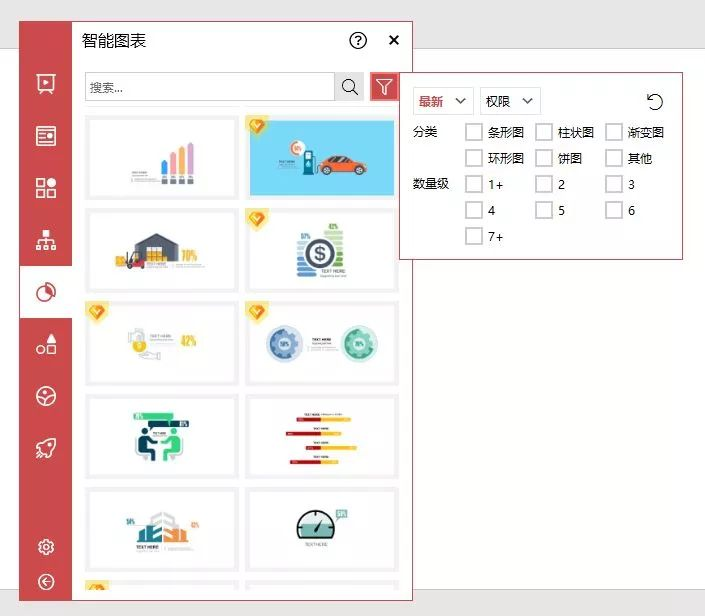Screen dimensions: 705x616
Task: Check the quantity 4 checkbox
Action: tap(473, 210)
